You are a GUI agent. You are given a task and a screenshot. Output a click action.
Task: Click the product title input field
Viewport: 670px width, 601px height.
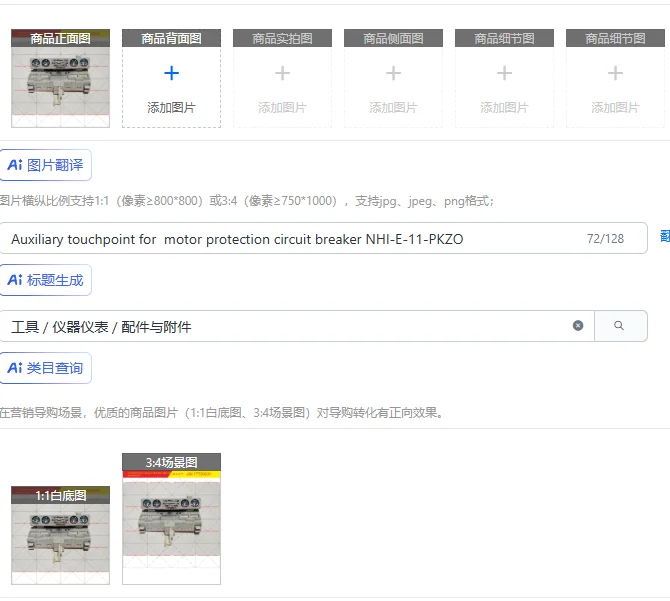point(323,238)
